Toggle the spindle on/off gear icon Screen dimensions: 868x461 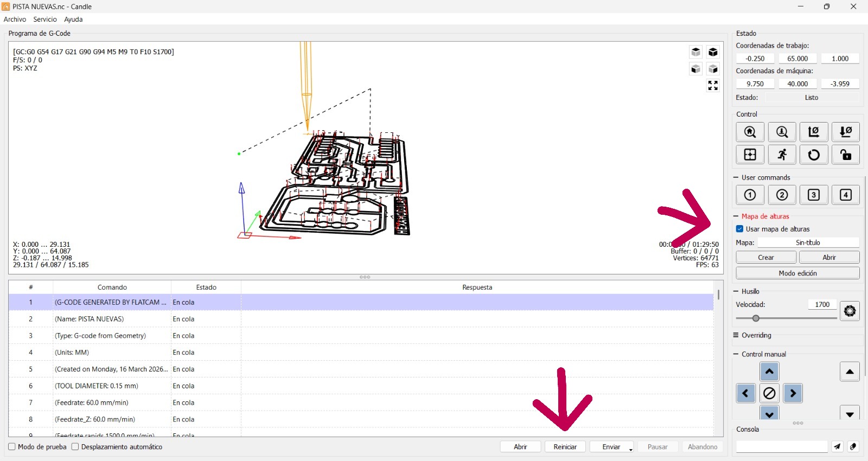[850, 311]
